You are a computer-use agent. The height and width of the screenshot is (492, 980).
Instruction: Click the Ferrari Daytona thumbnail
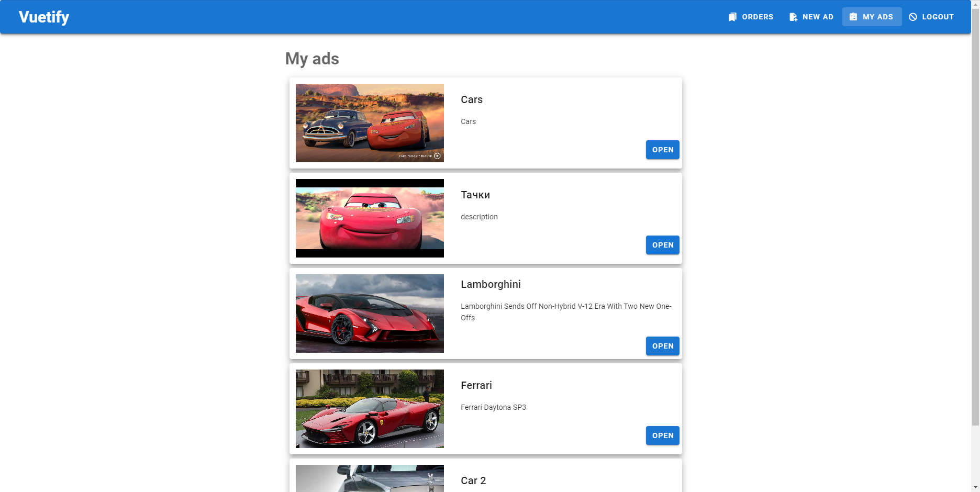point(370,409)
